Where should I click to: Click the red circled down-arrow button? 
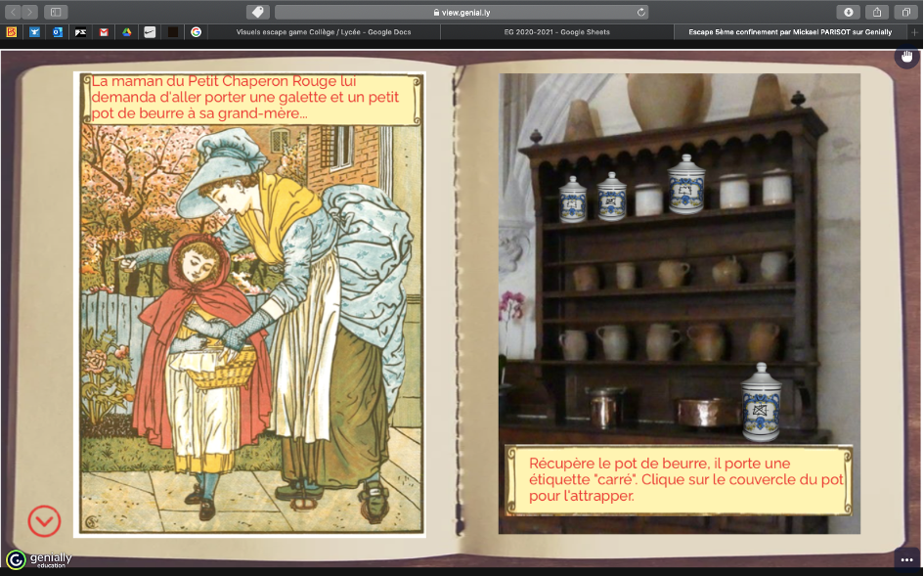tap(44, 521)
